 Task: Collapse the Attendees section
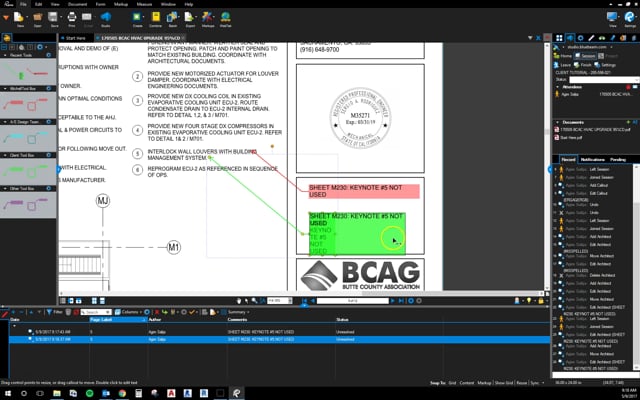click(x=558, y=87)
